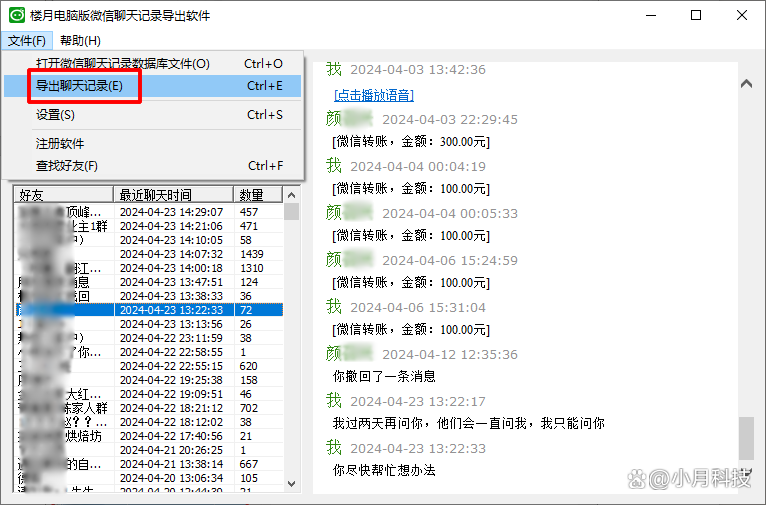Select row dated 2024-04-23 13:38:33
Image resolution: width=766 pixels, height=505 pixels.
[x=149, y=296]
